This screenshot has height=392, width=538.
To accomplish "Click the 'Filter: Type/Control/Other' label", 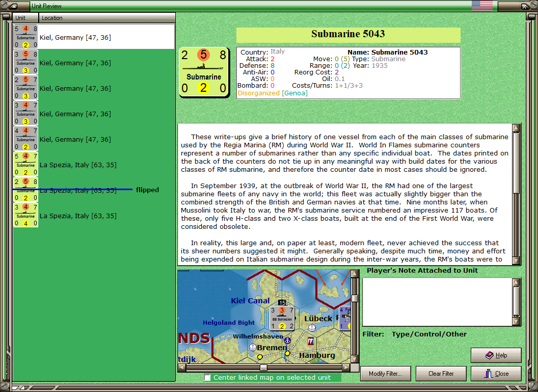I will point(415,334).
